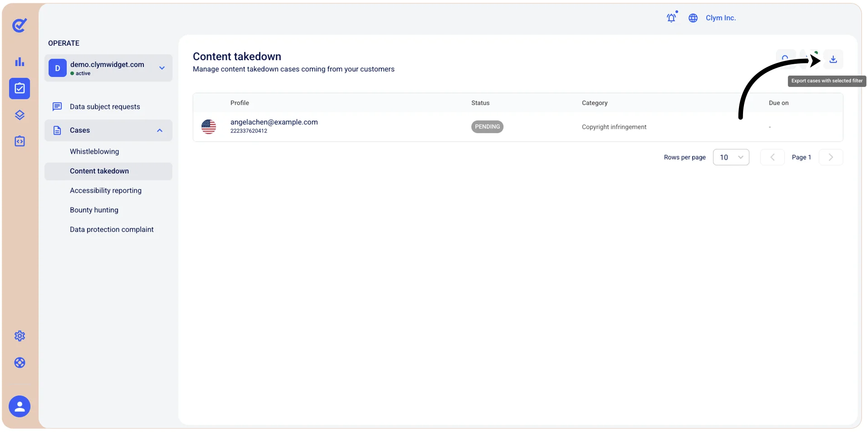Screen dimensions: 868x432
Task: Click the Page 1 indicator
Action: tap(801, 157)
